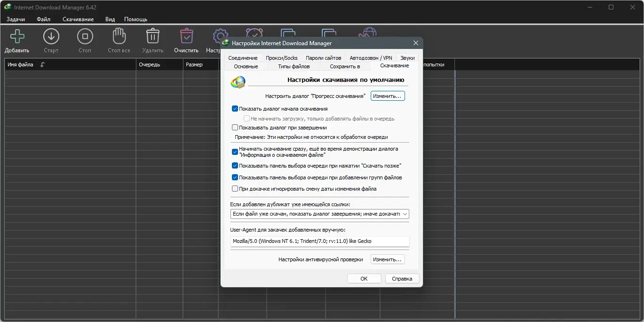Toggle Не начинать загрузку, только добавлять в очередь
Viewport: 644px width, 322px height.
click(246, 119)
